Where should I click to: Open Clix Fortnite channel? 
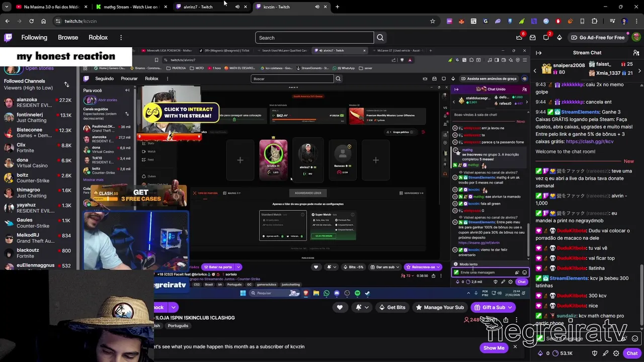coord(38,148)
